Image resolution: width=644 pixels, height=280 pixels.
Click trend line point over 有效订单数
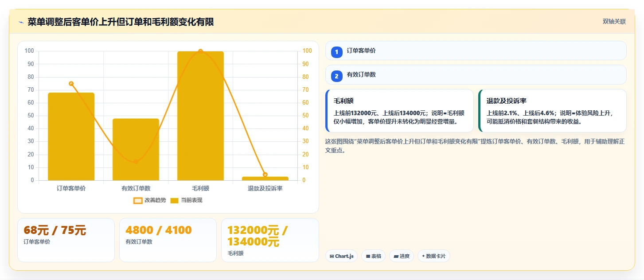(x=136, y=162)
